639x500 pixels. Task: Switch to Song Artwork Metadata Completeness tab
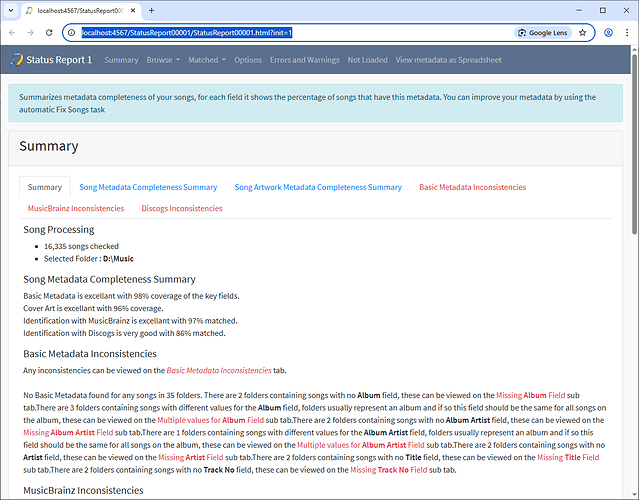pyautogui.click(x=318, y=187)
